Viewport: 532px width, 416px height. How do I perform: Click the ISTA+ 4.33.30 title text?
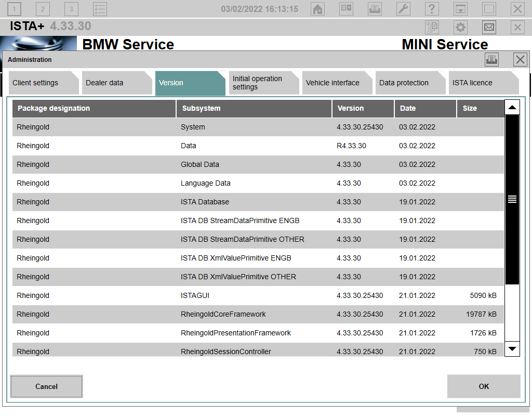[x=50, y=26]
